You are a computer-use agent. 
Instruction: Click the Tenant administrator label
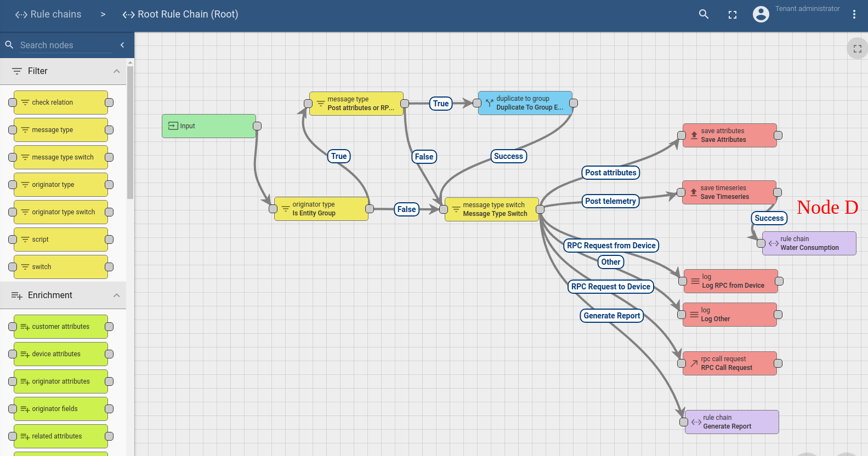[807, 9]
